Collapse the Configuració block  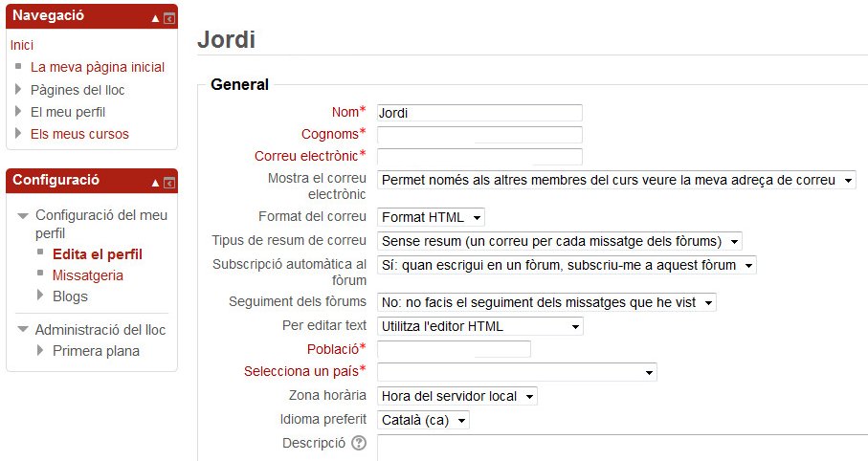156,182
